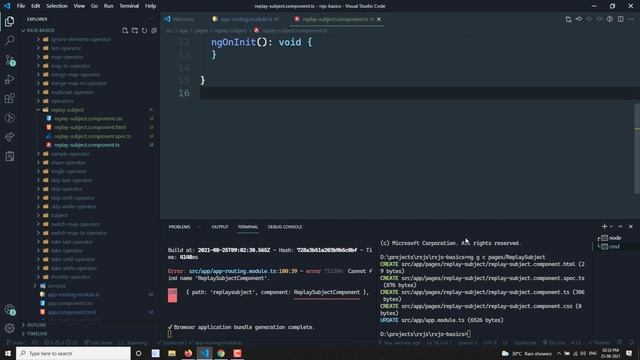Refresh the Explorer file tree
This screenshot has width=640, height=360.
[144, 31]
